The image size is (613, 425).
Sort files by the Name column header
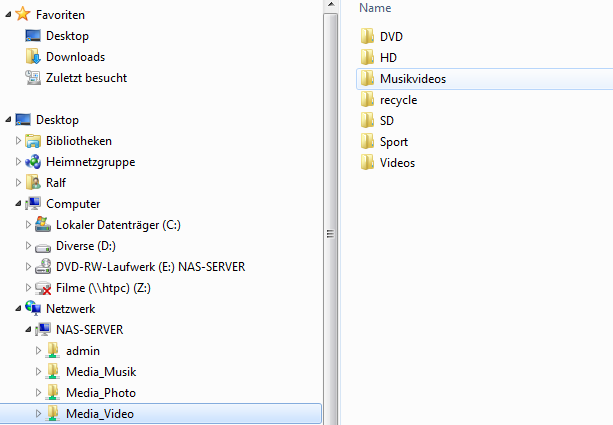click(x=375, y=8)
